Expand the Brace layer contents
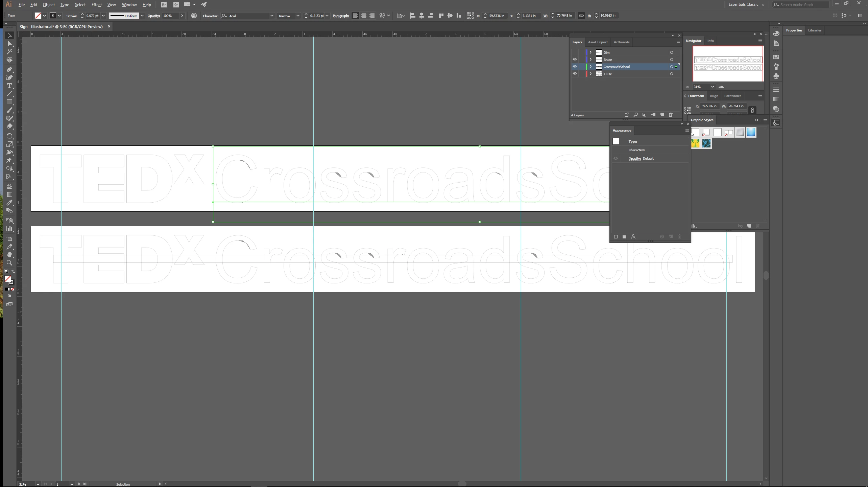This screenshot has width=868, height=487. pos(590,60)
